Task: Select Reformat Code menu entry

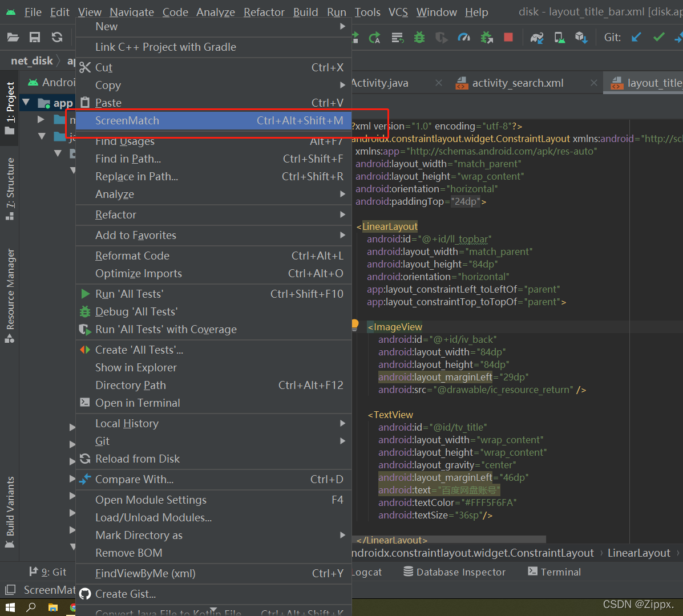Action: (213, 256)
